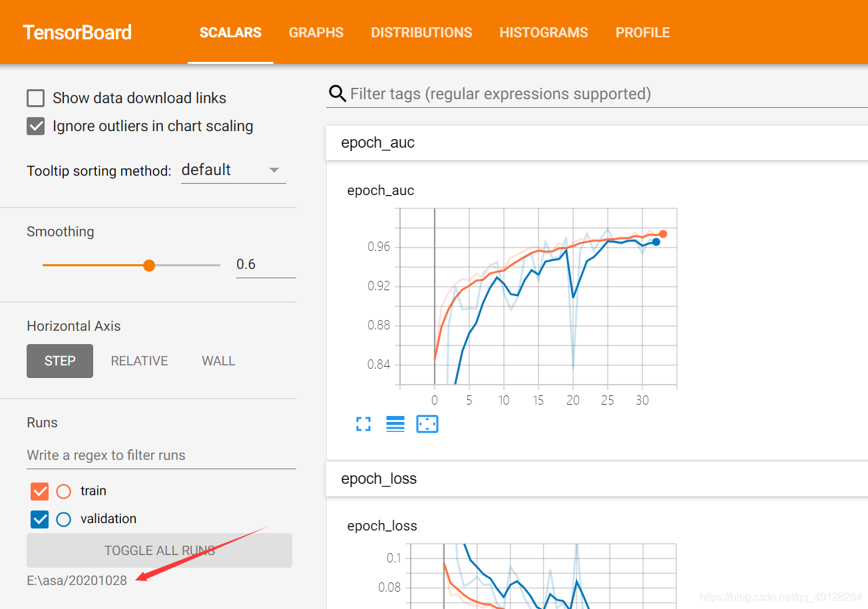Click the smoothing value field showing 0.6

coord(266,264)
